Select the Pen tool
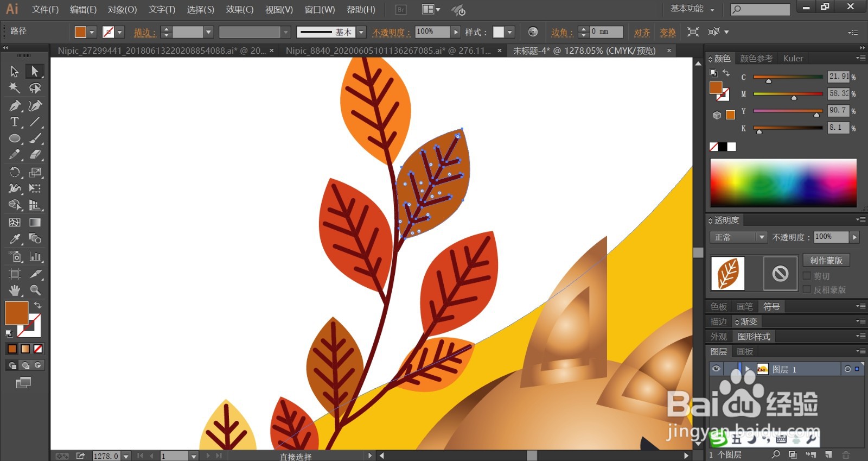Viewport: 868px width, 461px height. pos(15,105)
